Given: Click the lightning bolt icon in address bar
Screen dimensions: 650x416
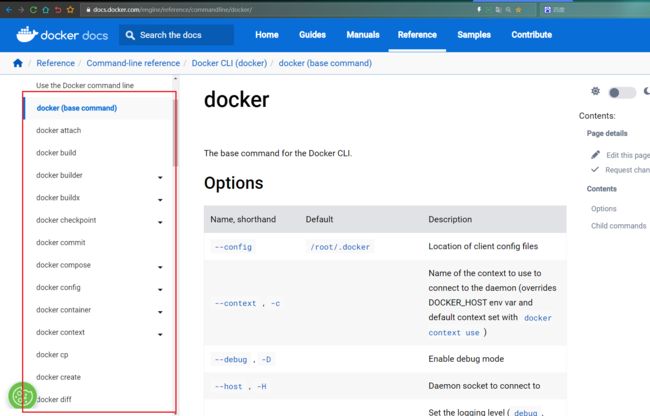Looking at the screenshot, I should (479, 10).
